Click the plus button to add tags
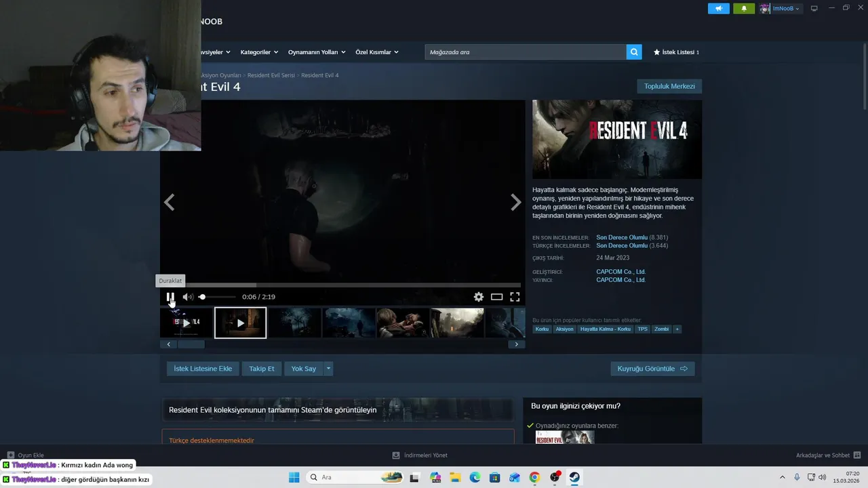 click(x=677, y=329)
